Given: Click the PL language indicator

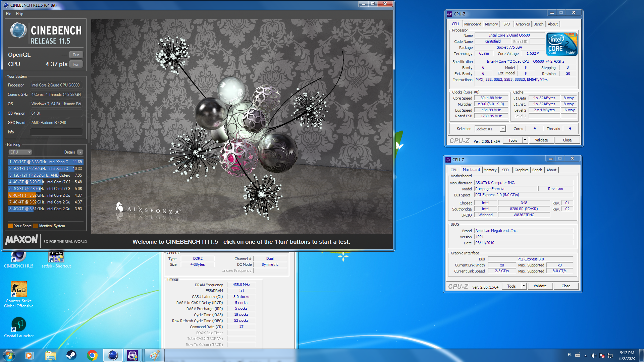Looking at the screenshot, I should click(570, 355).
